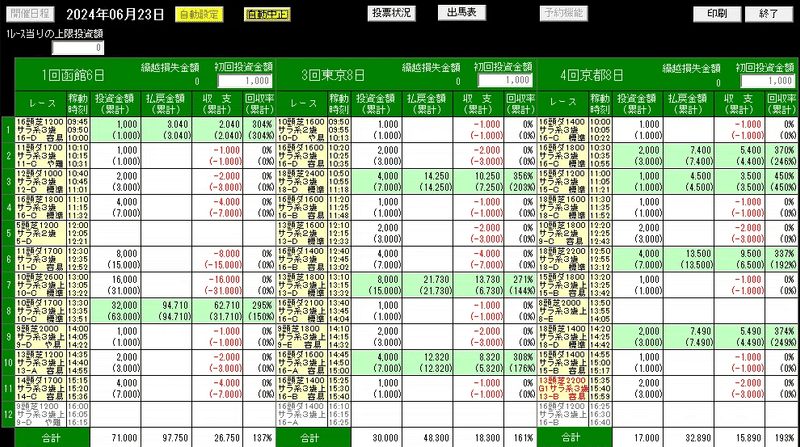Screen dimensions: 800x447
Task: Select row number 1 header
Action: 8,130
